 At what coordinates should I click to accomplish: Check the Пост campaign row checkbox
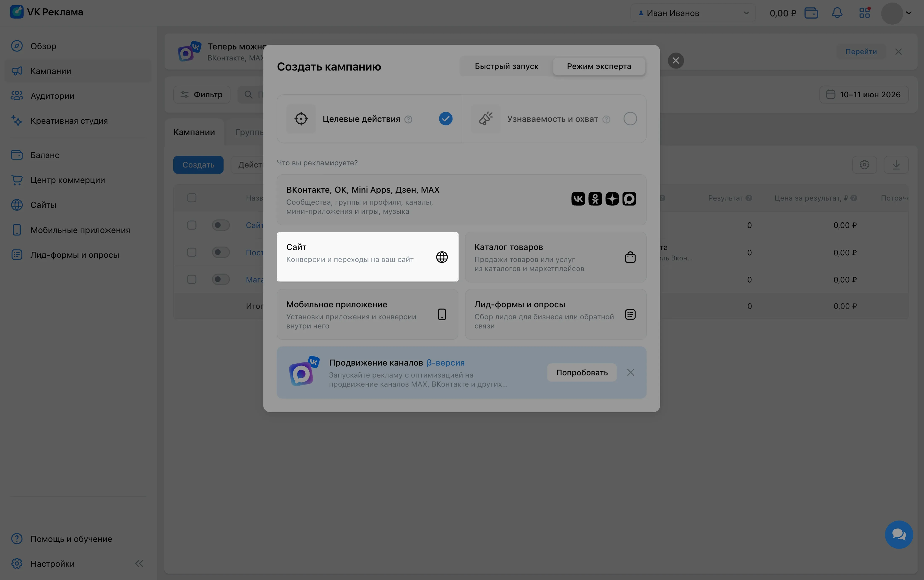pyautogui.click(x=192, y=252)
